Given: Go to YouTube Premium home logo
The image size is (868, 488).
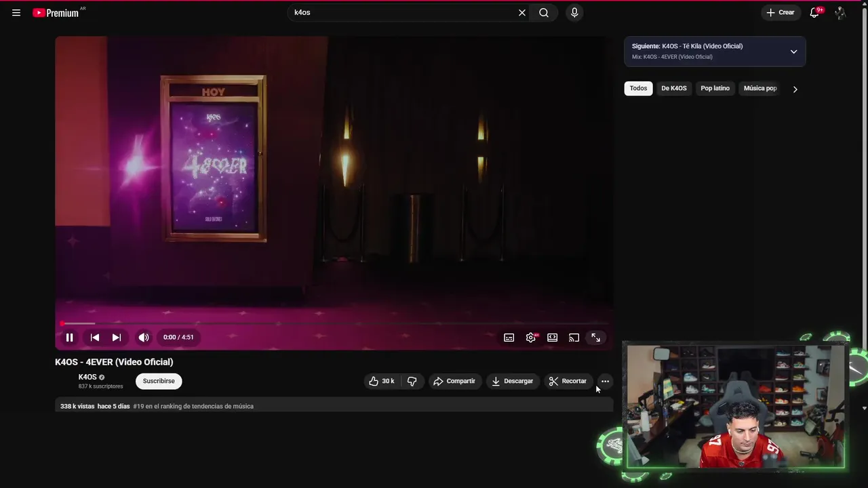Looking at the screenshot, I should coord(56,12).
